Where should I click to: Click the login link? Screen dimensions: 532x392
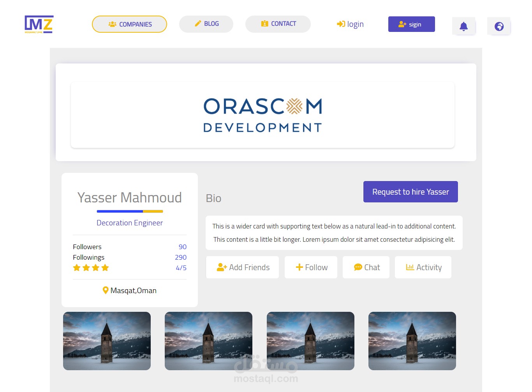tap(350, 24)
